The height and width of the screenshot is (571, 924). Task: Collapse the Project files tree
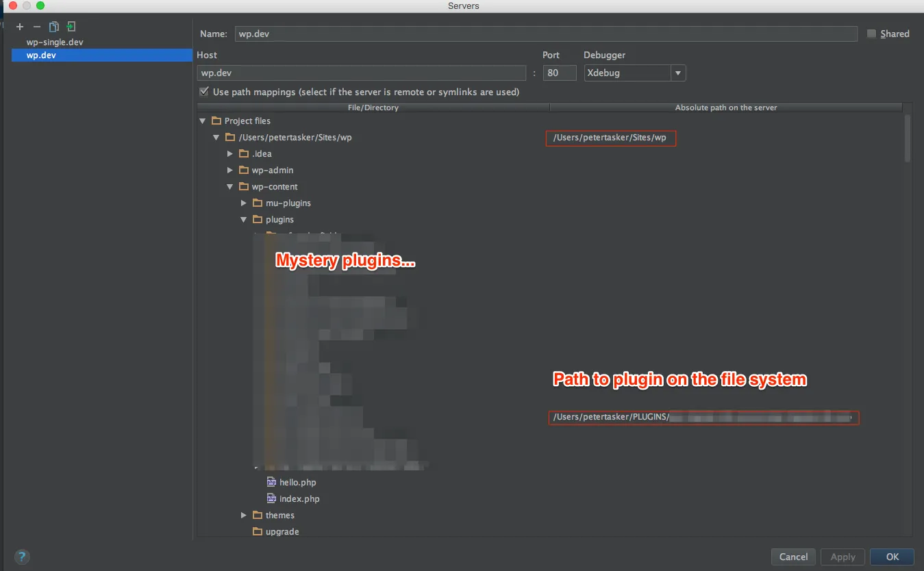[x=203, y=120]
